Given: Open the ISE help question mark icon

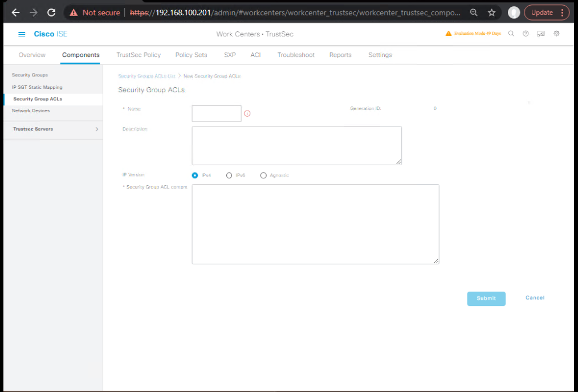Looking at the screenshot, I should coord(526,34).
